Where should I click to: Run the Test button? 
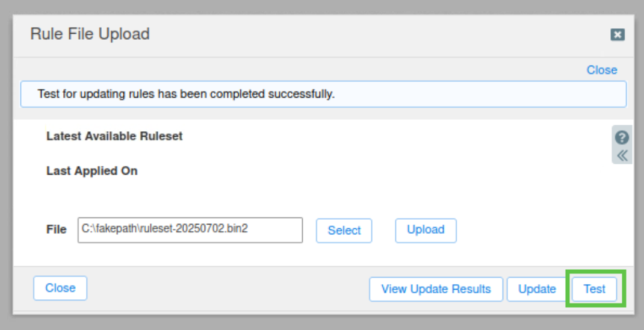point(594,289)
